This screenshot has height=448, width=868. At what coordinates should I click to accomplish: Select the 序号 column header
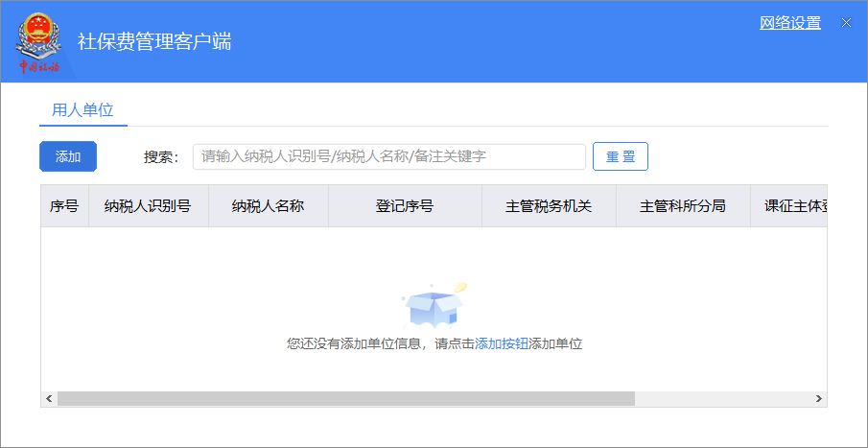point(64,205)
